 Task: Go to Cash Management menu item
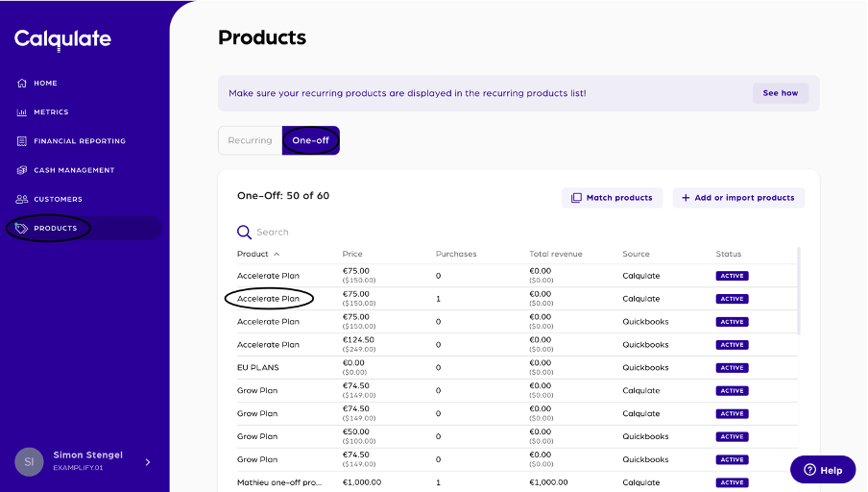click(74, 170)
